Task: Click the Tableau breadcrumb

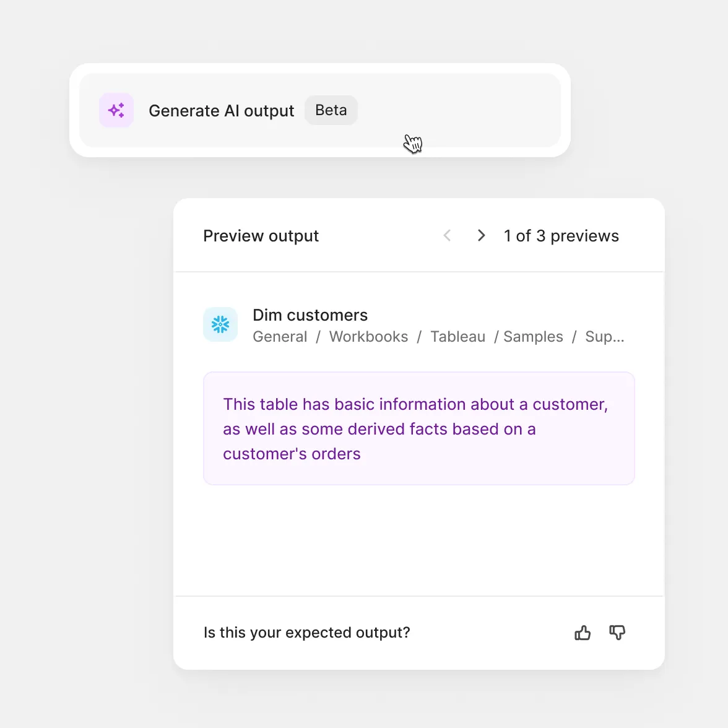Action: [458, 337]
